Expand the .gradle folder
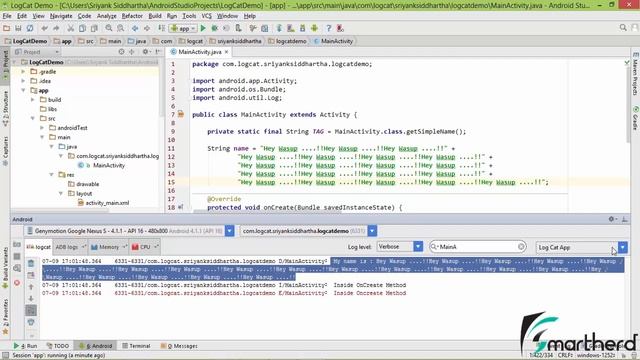640x360 pixels. point(24,71)
